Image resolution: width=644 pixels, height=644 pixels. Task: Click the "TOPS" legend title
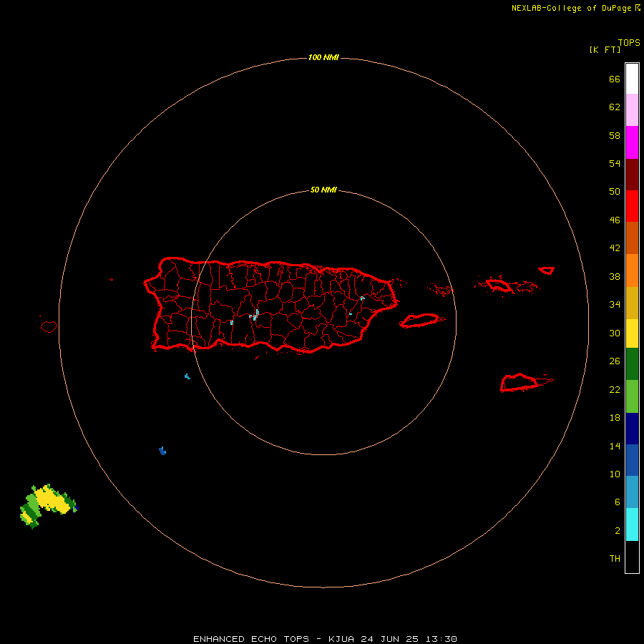click(629, 42)
